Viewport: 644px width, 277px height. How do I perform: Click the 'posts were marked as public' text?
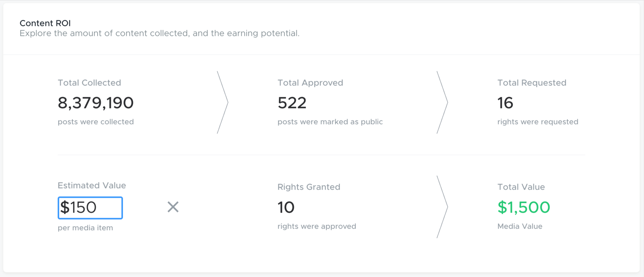click(330, 122)
